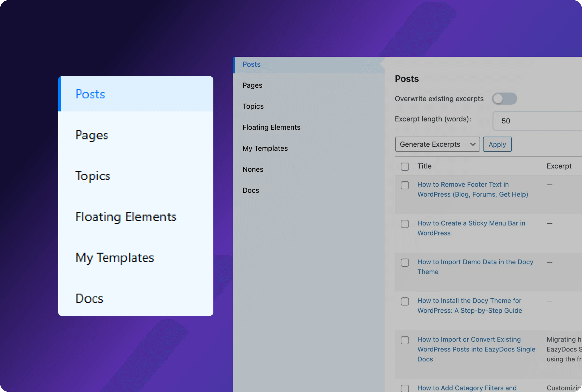This screenshot has width=582, height=392.
Task: Open the Generate Excerpts dropdown
Action: 437,144
